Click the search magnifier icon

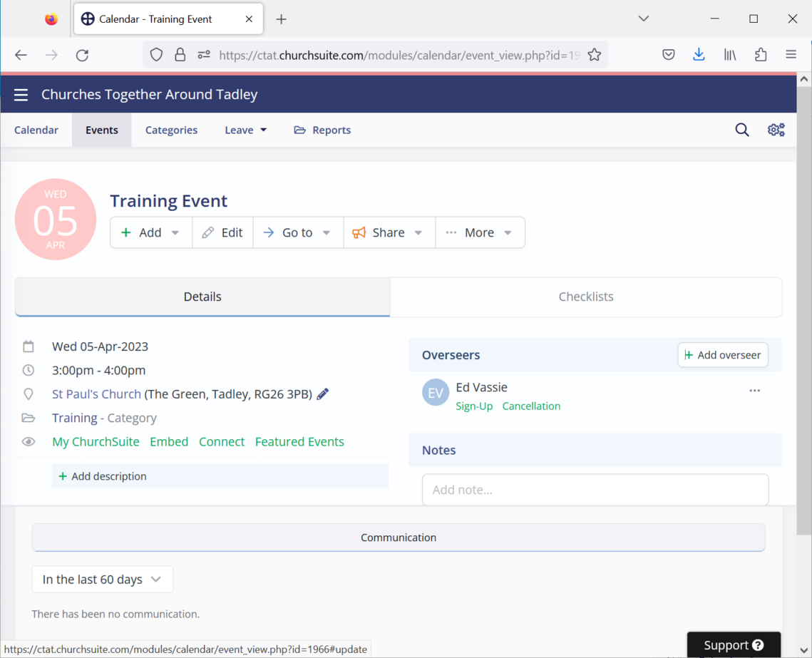(x=742, y=130)
